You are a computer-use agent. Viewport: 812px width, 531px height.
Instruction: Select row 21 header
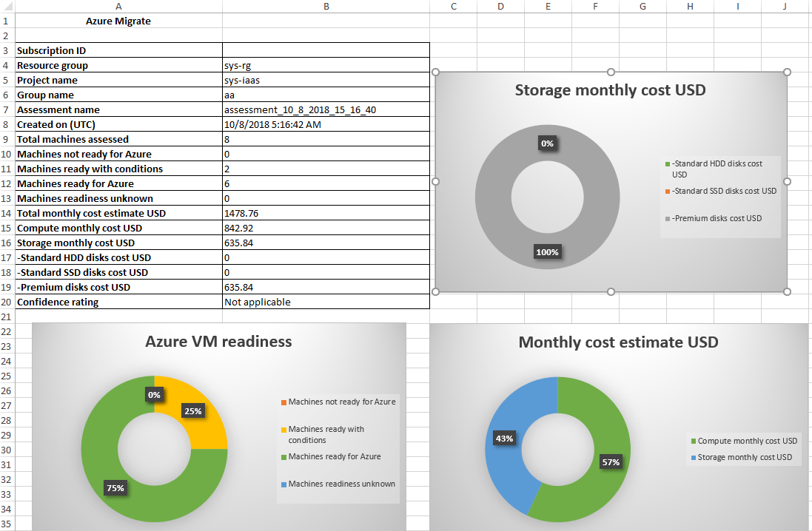(x=6, y=317)
